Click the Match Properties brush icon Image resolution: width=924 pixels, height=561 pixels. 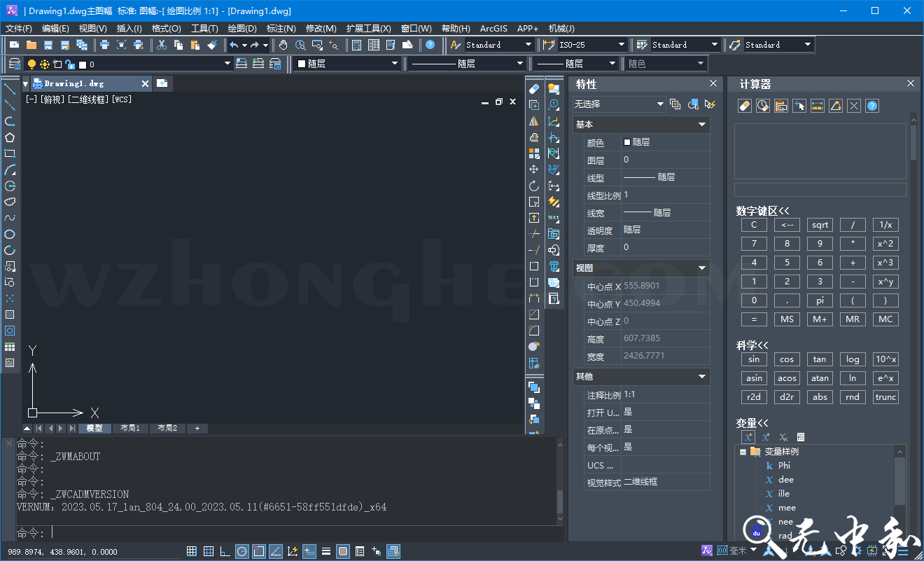point(213,45)
